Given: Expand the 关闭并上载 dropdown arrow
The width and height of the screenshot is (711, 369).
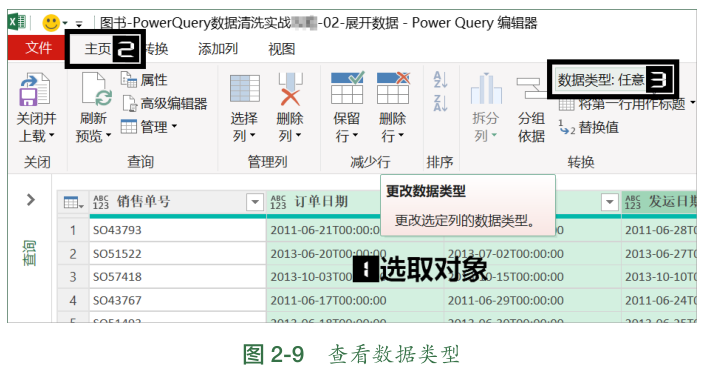Looking at the screenshot, I should (x=51, y=135).
